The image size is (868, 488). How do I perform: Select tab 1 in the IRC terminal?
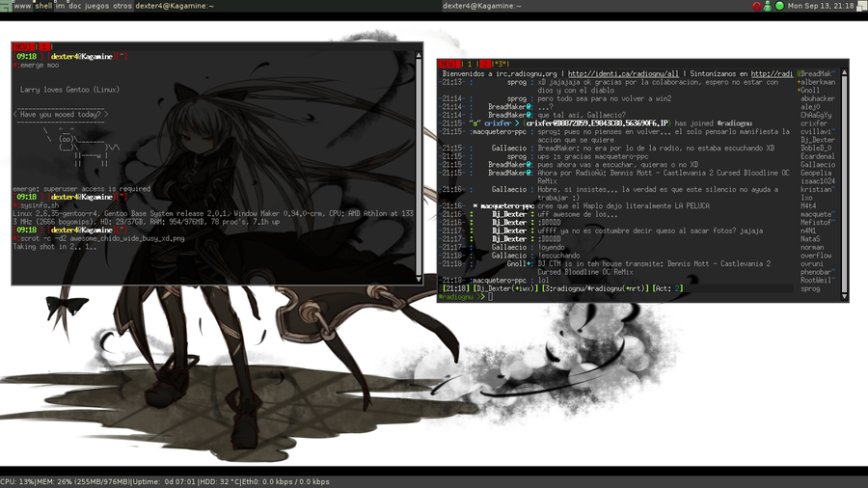tap(470, 65)
